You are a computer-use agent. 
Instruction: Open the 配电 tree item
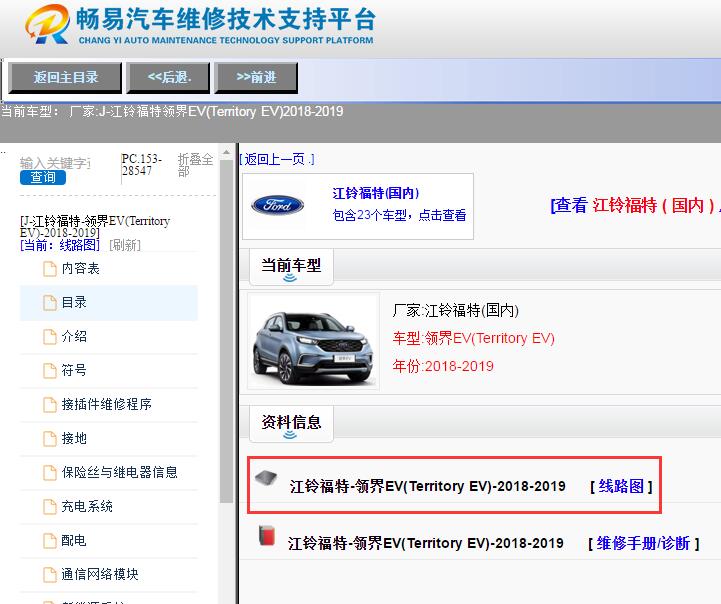point(74,540)
